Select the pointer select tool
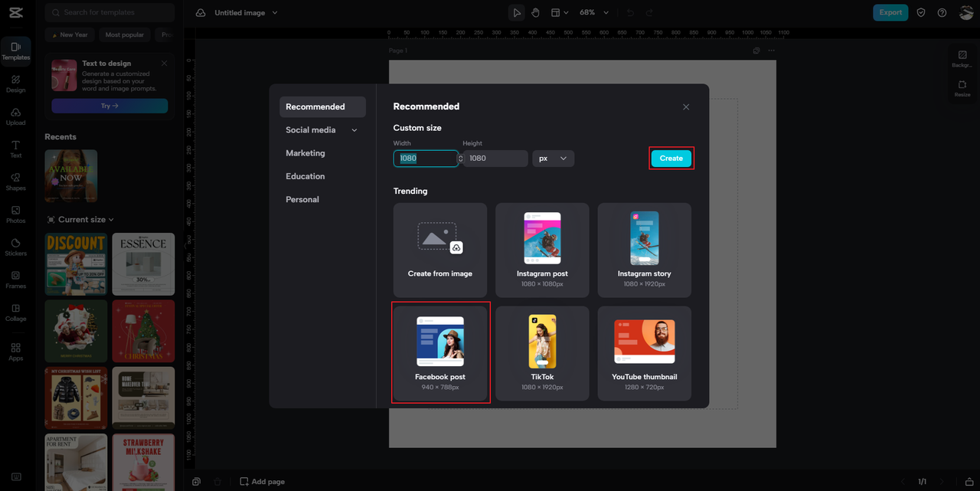 (517, 13)
